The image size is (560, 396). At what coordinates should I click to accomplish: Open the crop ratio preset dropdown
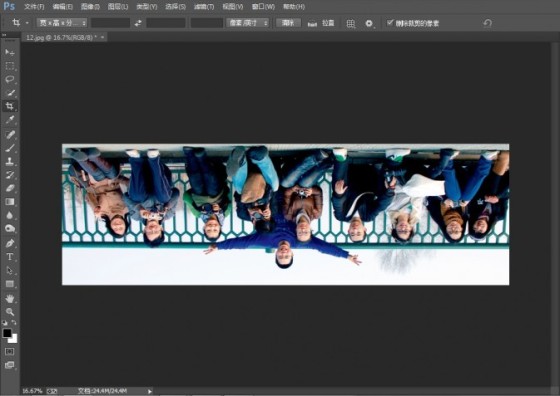click(62, 23)
